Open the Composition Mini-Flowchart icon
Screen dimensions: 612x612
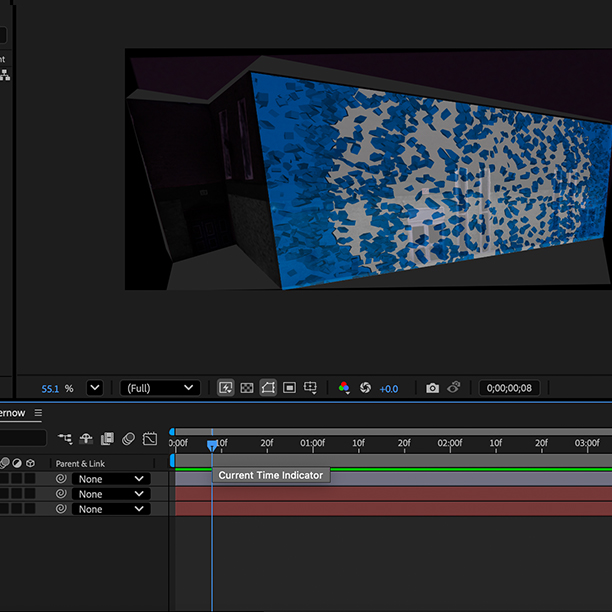[x=65, y=439]
